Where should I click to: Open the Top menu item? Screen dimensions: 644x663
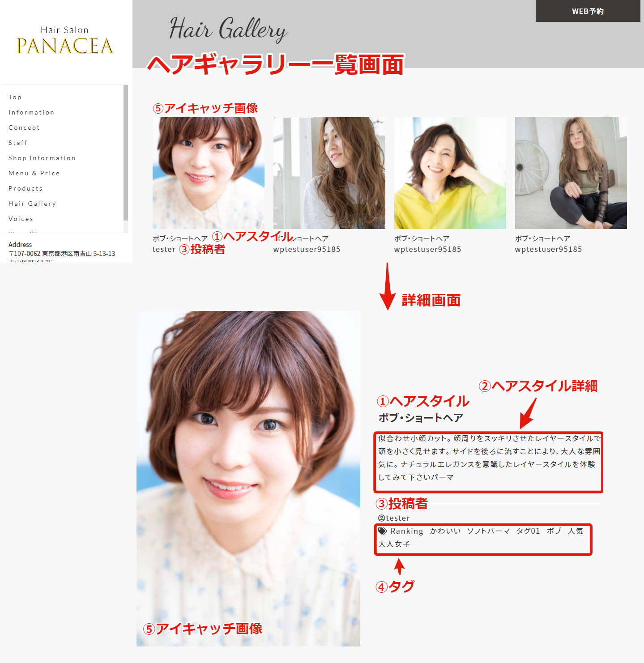15,97
